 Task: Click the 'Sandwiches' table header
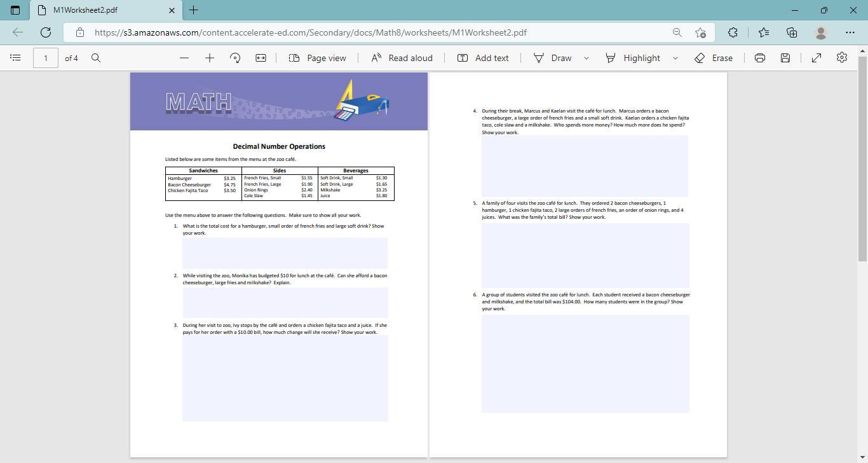point(203,170)
